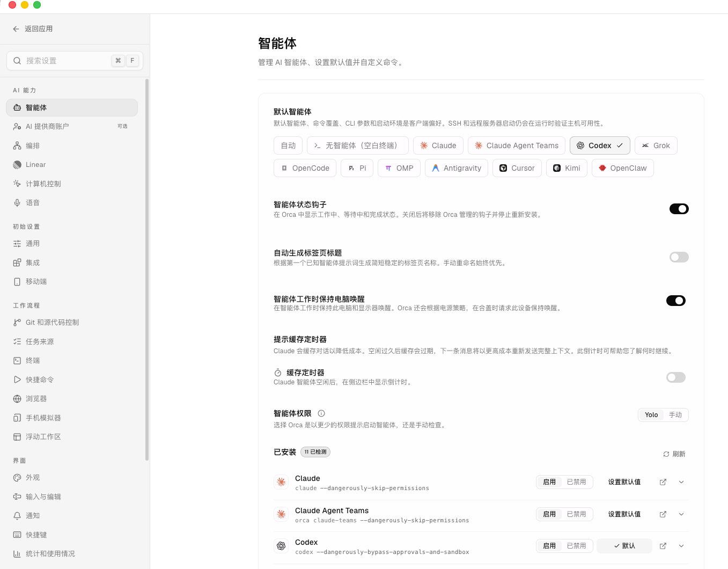Image resolution: width=728 pixels, height=569 pixels.
Task: Select Yolo for 智能体权限
Action: point(651,415)
